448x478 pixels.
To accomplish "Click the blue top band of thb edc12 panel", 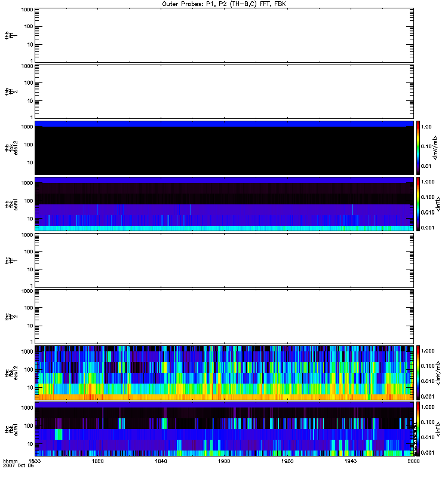I will click(224, 124).
